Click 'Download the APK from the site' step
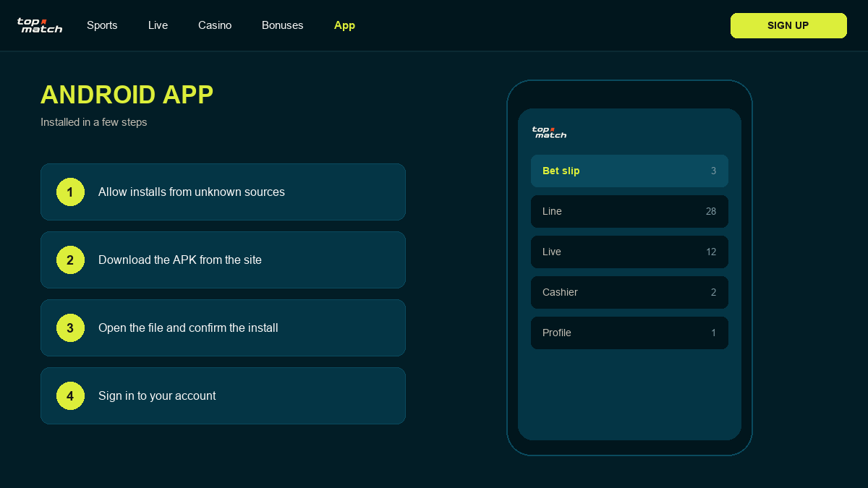This screenshot has width=868, height=488. click(x=223, y=260)
